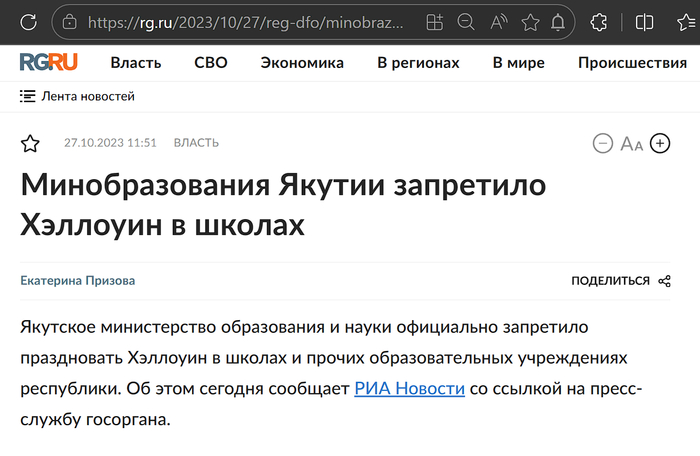Increase font size with plus button
The width and height of the screenshot is (700, 456).
tap(660, 143)
